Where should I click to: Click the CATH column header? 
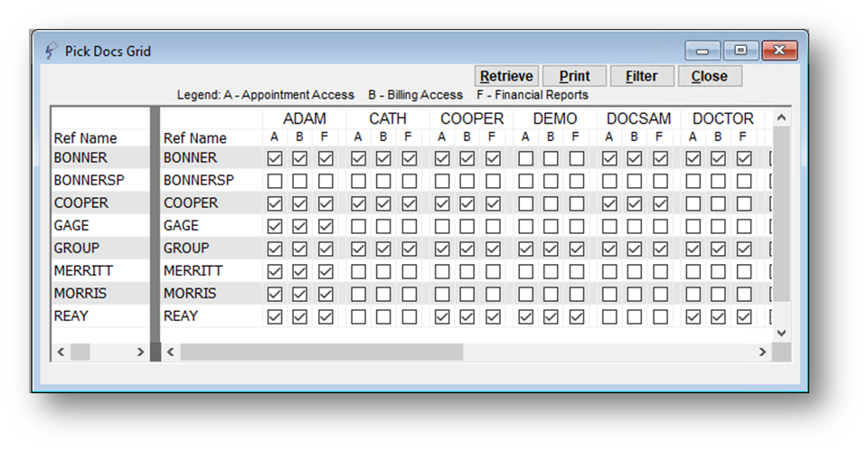tap(388, 118)
